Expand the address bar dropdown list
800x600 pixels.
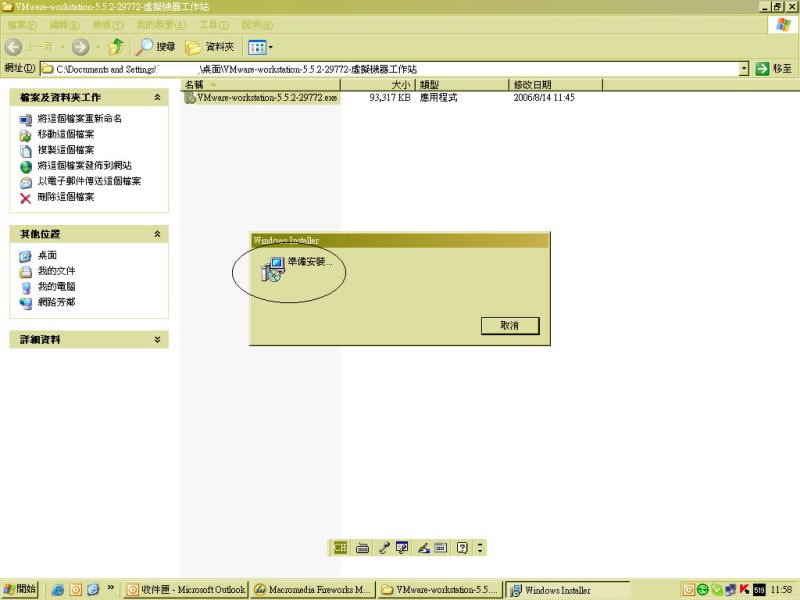(744, 68)
